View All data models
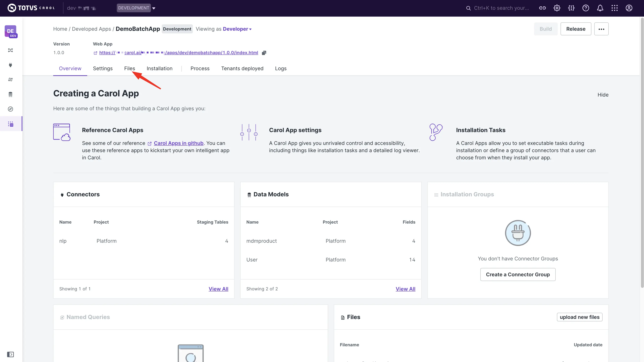This screenshot has width=644, height=362. click(x=405, y=289)
